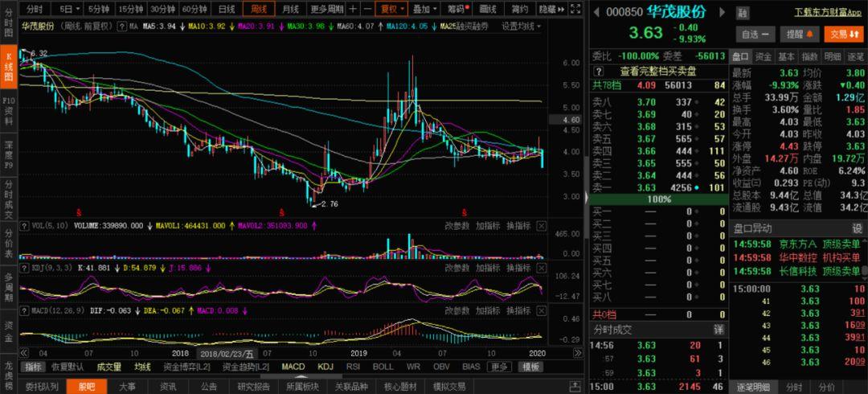The height and width of the screenshot is (394, 868).
Task: Open the 资金 tab in quote panel
Action: pos(764,56)
